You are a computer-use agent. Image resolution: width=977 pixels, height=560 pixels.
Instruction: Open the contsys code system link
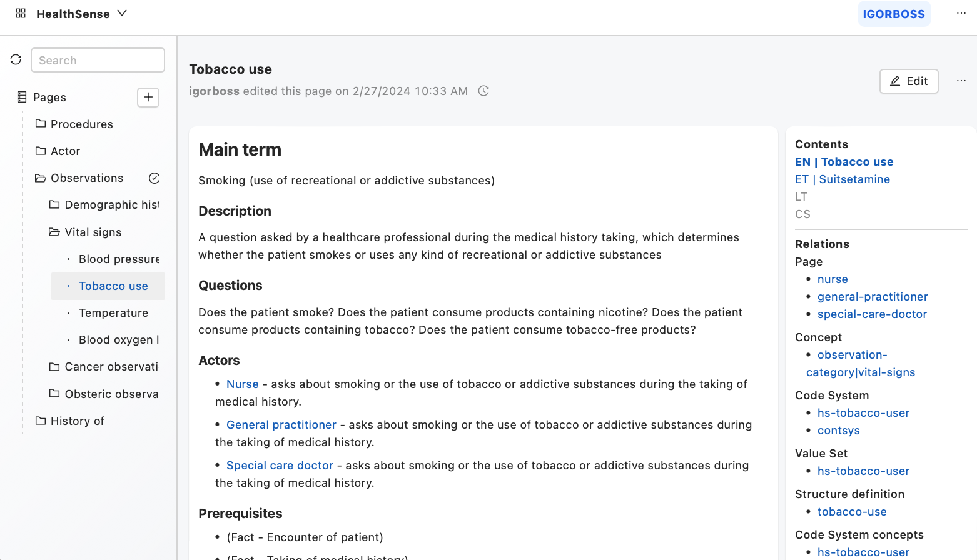coord(838,431)
